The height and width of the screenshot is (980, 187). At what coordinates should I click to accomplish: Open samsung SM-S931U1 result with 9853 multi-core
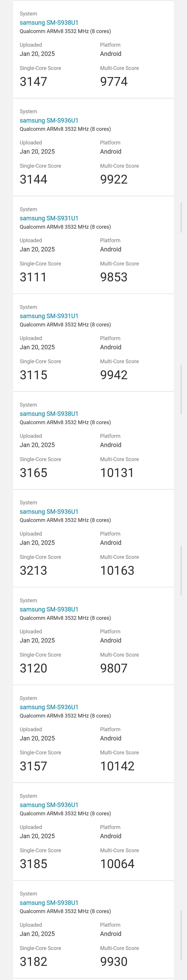49,218
